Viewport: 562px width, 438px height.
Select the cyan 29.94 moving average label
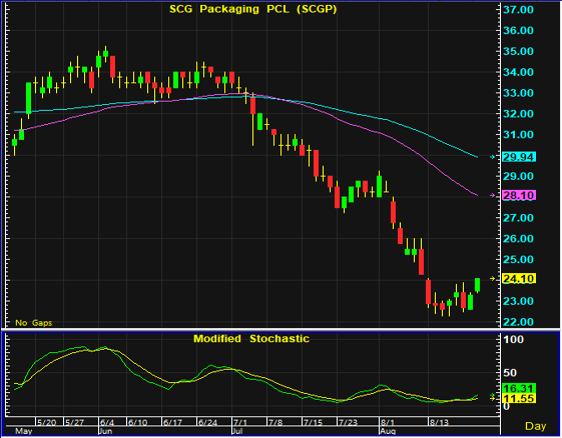click(519, 157)
